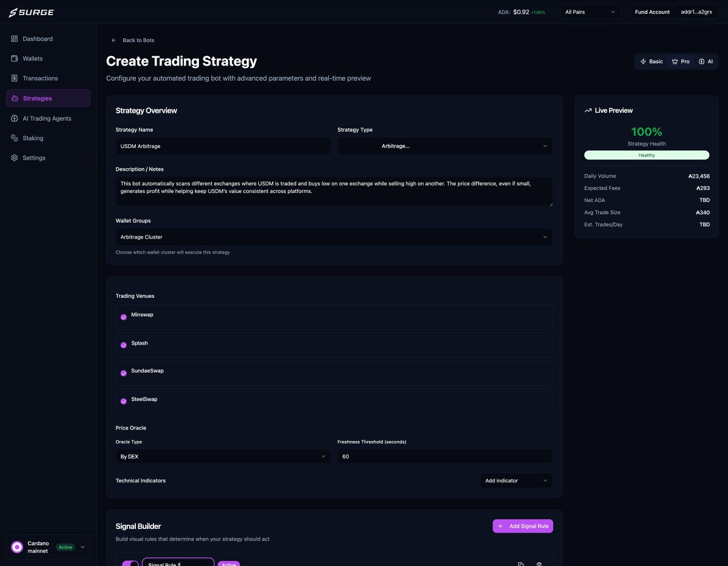
Task: Click Expected Fees value ₳293
Action: 703,188
